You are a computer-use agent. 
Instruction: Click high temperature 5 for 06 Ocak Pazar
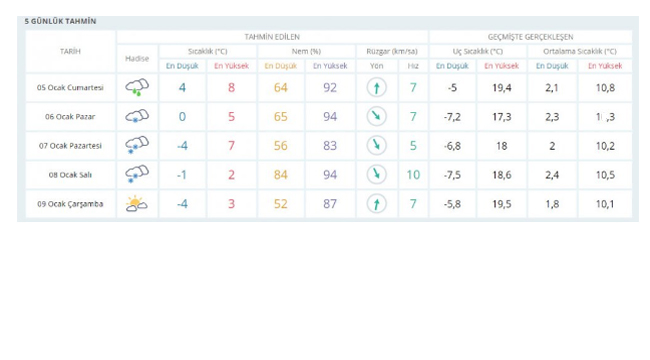[x=231, y=117]
